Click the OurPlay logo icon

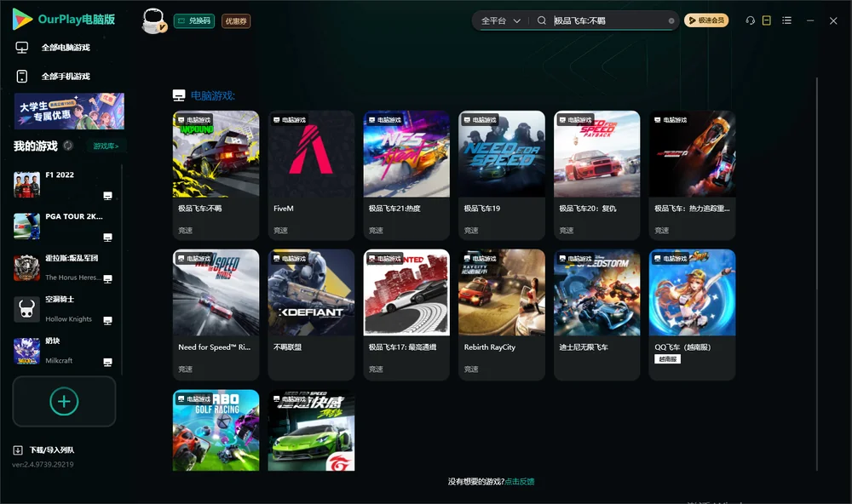coord(22,19)
